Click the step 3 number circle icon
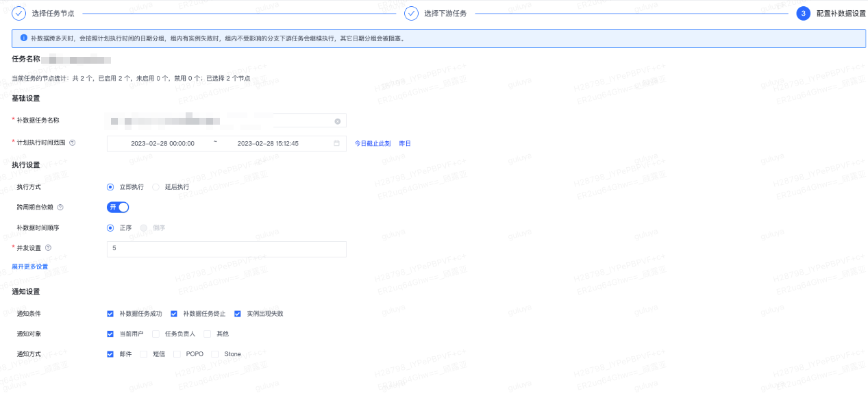This screenshot has height=398, width=868. pyautogui.click(x=803, y=13)
